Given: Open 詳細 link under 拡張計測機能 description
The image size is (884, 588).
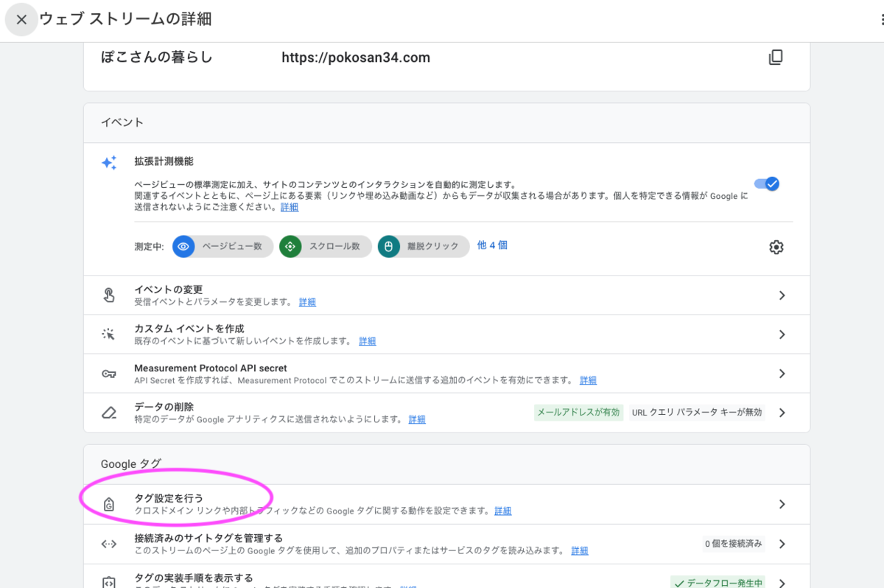Looking at the screenshot, I should point(290,208).
